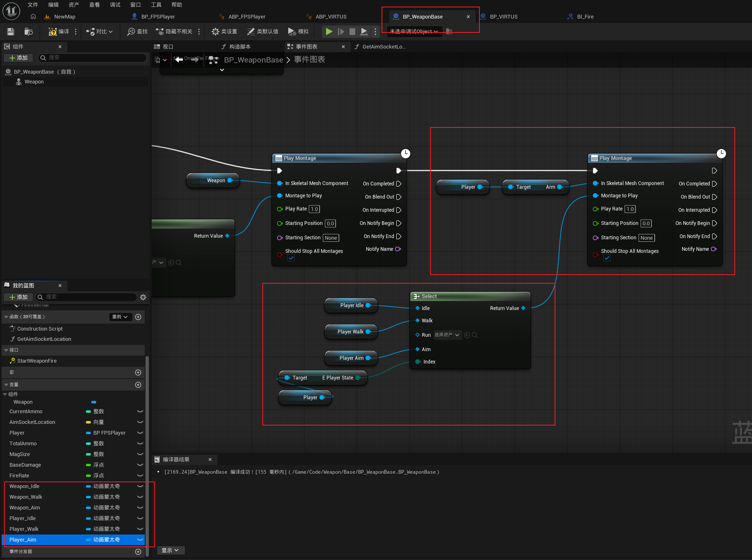Screen dimensions: 752x560
Task: Open 类默认值 class defaults
Action: point(263,32)
